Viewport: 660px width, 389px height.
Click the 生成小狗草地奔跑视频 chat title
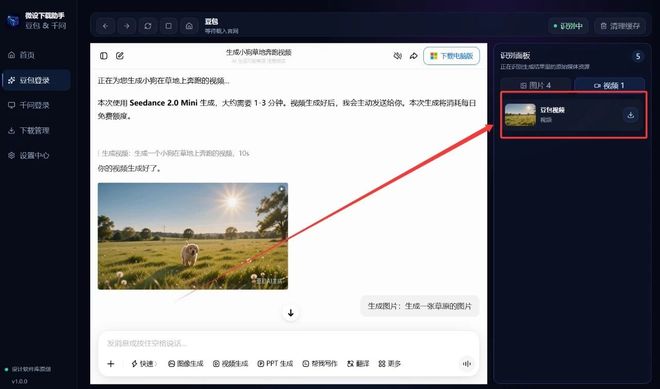258,52
